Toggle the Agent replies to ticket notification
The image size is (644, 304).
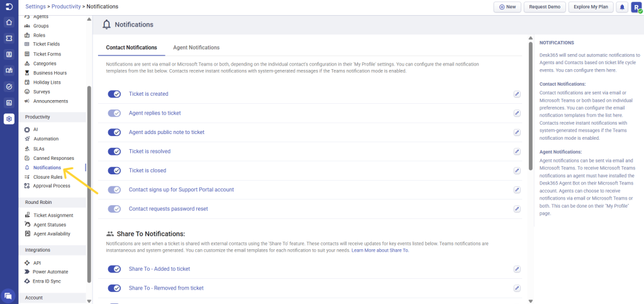114,113
